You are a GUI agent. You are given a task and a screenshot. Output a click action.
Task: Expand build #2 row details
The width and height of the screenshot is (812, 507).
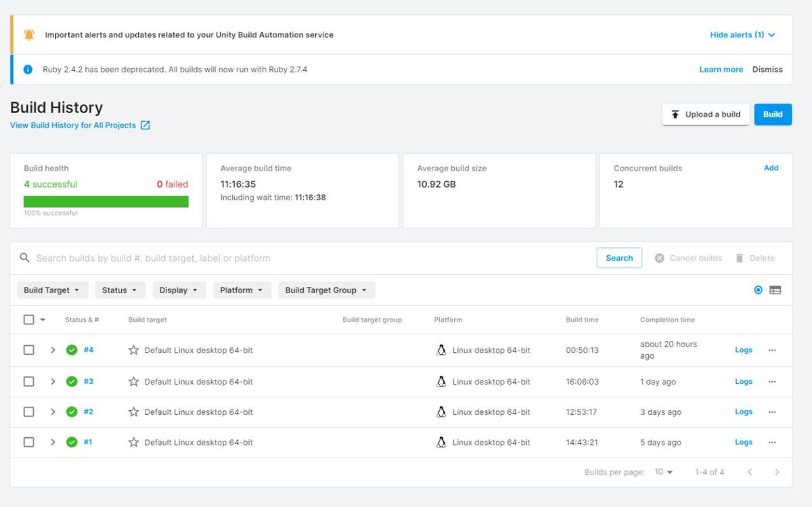click(x=53, y=412)
